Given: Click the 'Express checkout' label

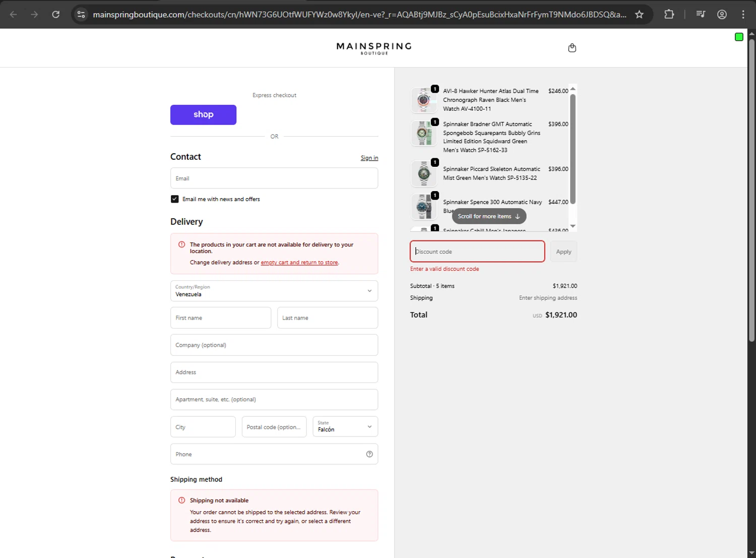Looking at the screenshot, I should 274,95.
